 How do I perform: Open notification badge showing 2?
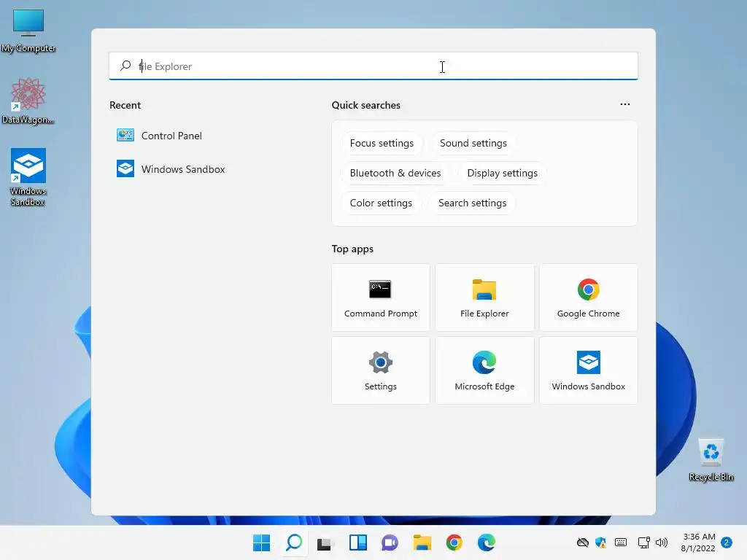click(x=727, y=542)
